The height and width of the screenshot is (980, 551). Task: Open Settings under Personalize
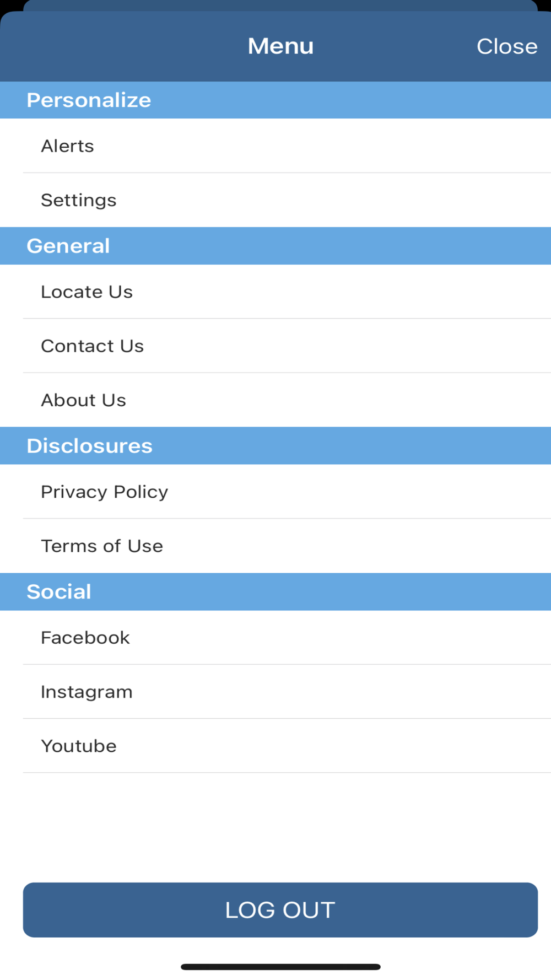tap(275, 200)
